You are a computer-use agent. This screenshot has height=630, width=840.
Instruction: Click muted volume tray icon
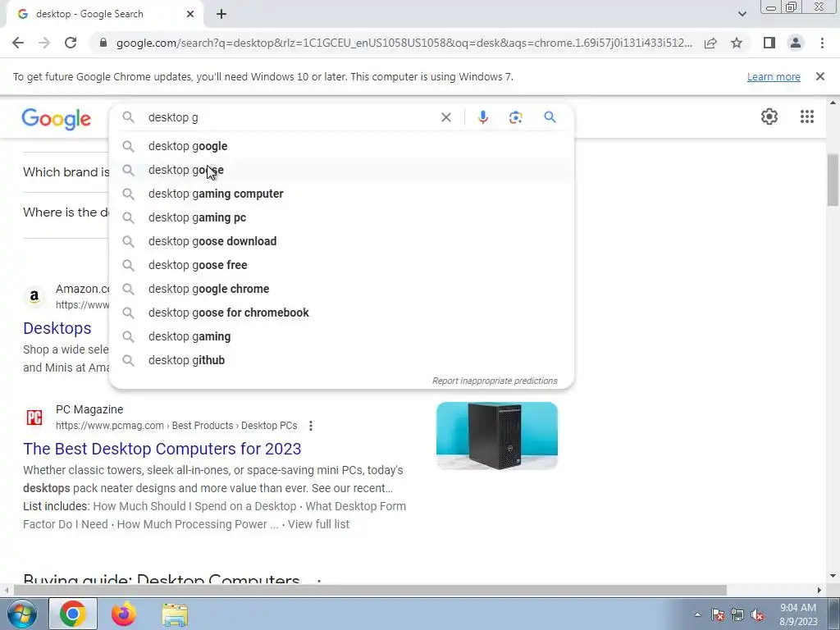pos(757,614)
